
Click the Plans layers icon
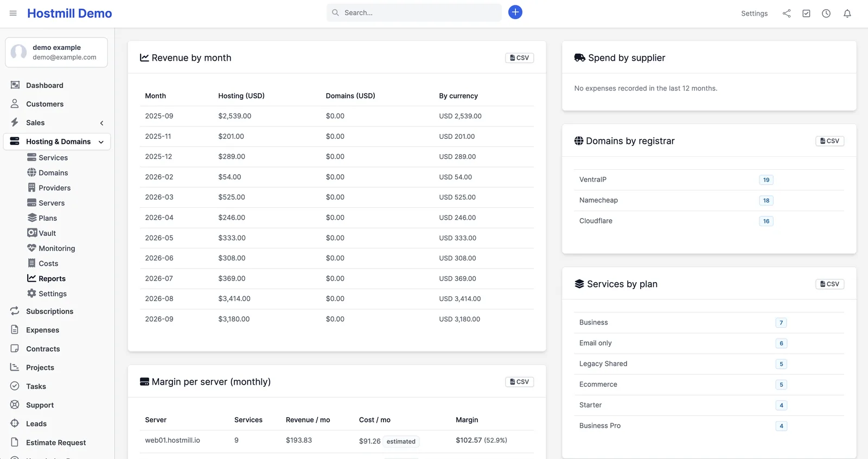pyautogui.click(x=32, y=218)
